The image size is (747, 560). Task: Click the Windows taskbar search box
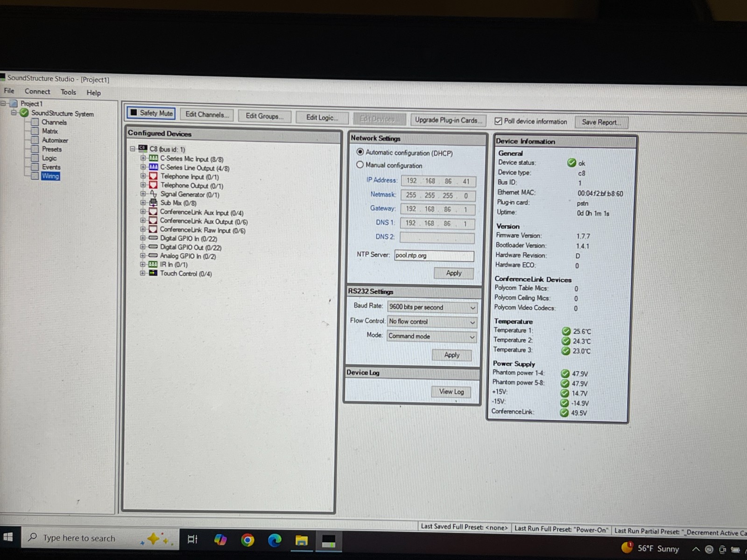[x=99, y=538]
